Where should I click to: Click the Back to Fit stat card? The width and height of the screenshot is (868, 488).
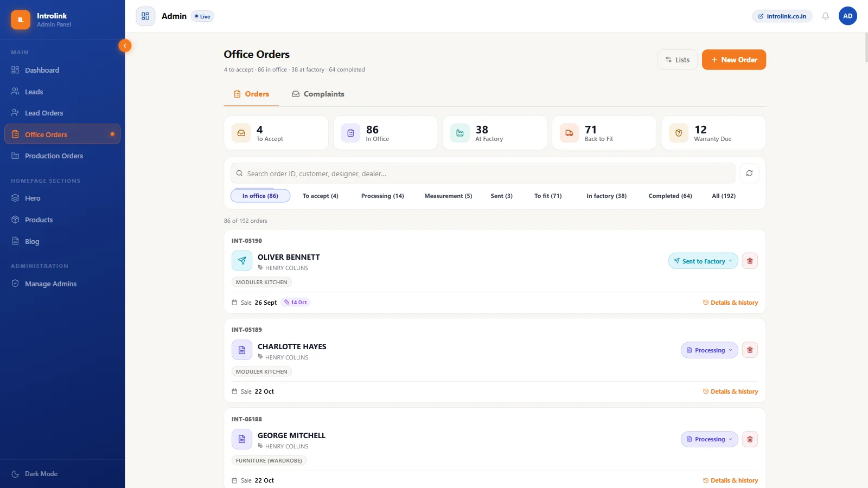click(604, 133)
